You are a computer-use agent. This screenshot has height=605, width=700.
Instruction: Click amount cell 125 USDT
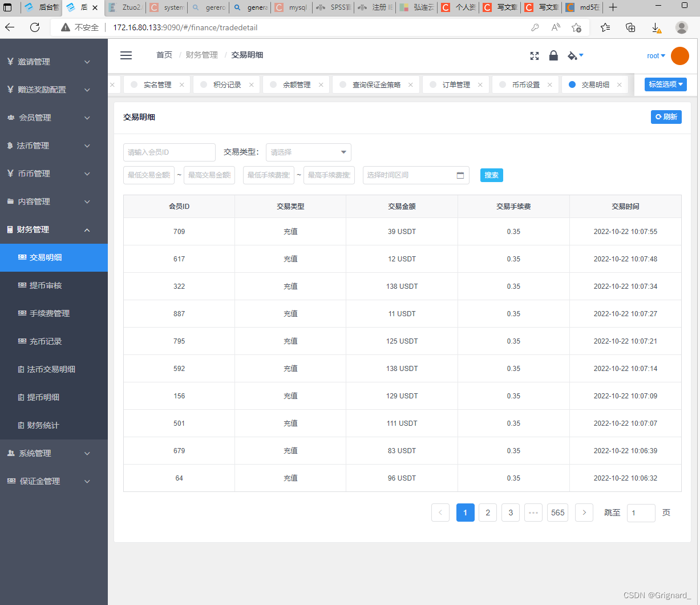coord(402,341)
